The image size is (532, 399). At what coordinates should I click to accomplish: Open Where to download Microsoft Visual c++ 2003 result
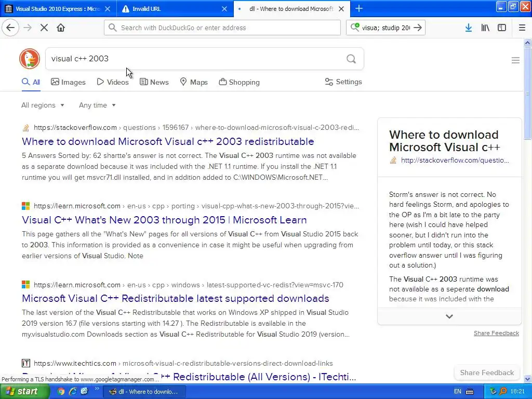tap(168, 141)
